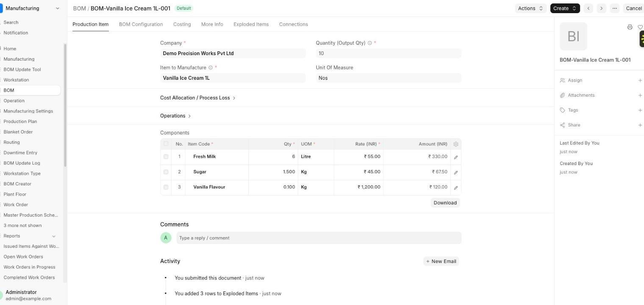Add a tag with the Tags plus icon
The height and width of the screenshot is (305, 644).
click(x=640, y=110)
